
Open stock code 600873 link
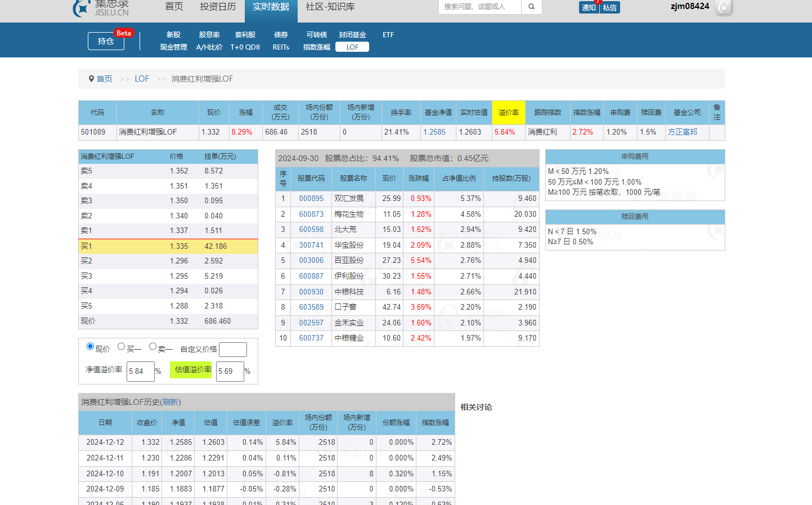311,214
